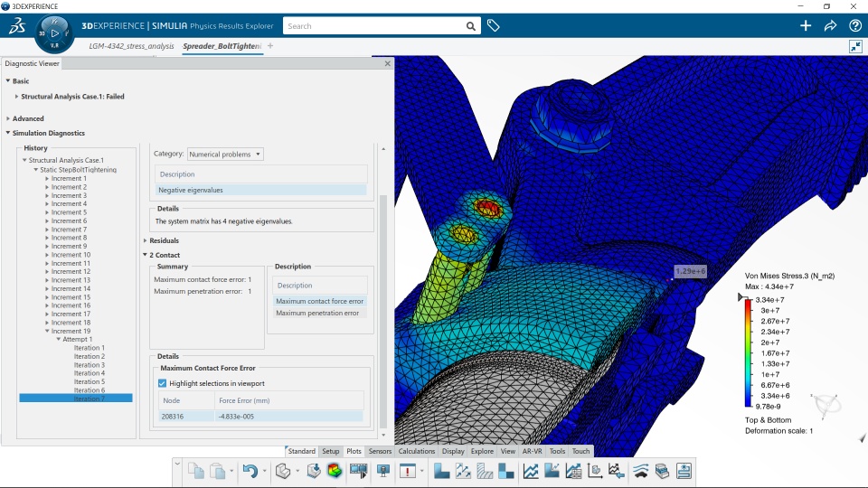868x488 pixels.
Task: Switch to the Plots tab
Action: click(x=354, y=451)
